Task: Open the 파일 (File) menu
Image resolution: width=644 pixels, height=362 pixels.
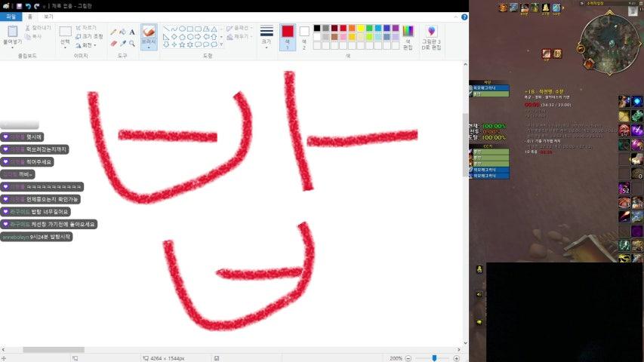Action: pyautogui.click(x=11, y=17)
